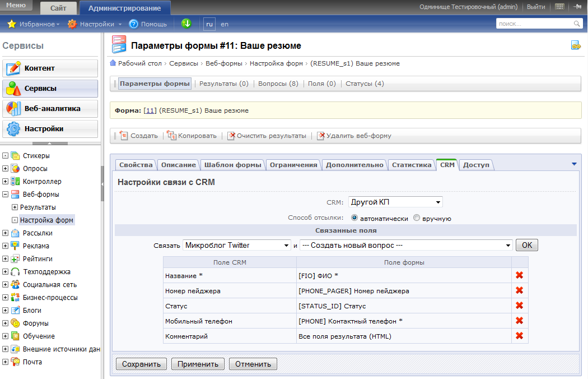This screenshot has height=379, width=588.
Task: Remove the Комментарий mapping with red X
Action: pyautogui.click(x=519, y=336)
